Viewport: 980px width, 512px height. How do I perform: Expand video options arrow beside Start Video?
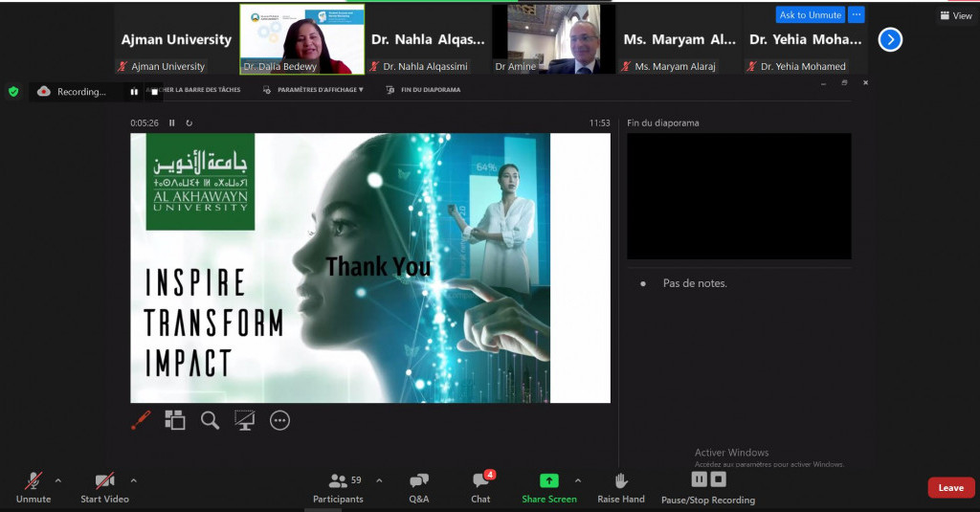pyautogui.click(x=133, y=480)
